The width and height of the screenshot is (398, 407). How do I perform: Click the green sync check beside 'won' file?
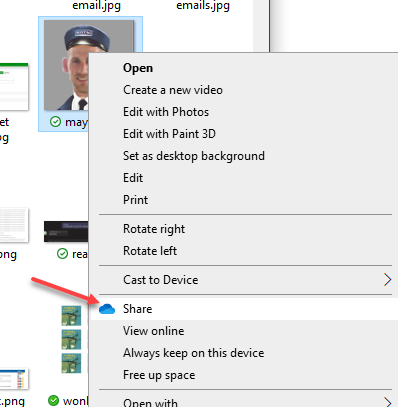click(53, 400)
